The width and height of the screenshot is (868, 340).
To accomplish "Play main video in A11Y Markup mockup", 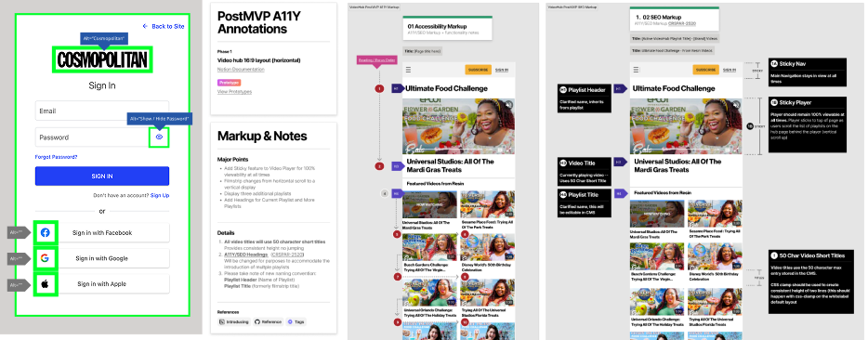I will click(459, 125).
